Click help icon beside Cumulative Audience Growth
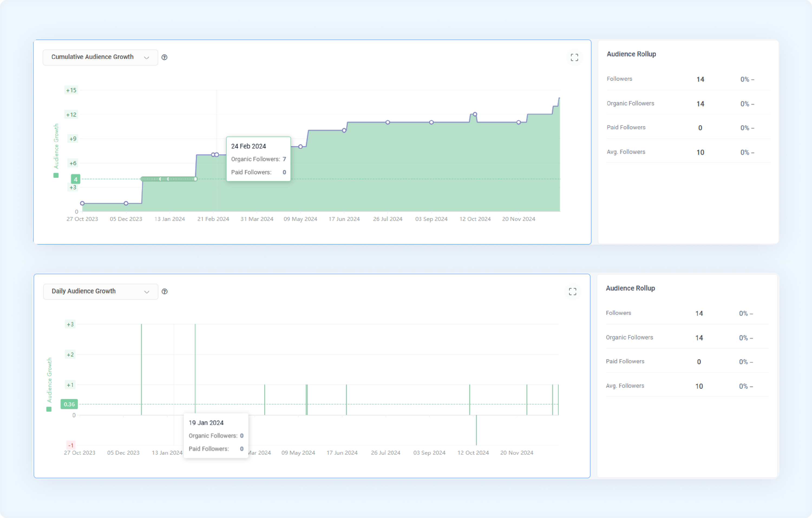 pyautogui.click(x=165, y=57)
